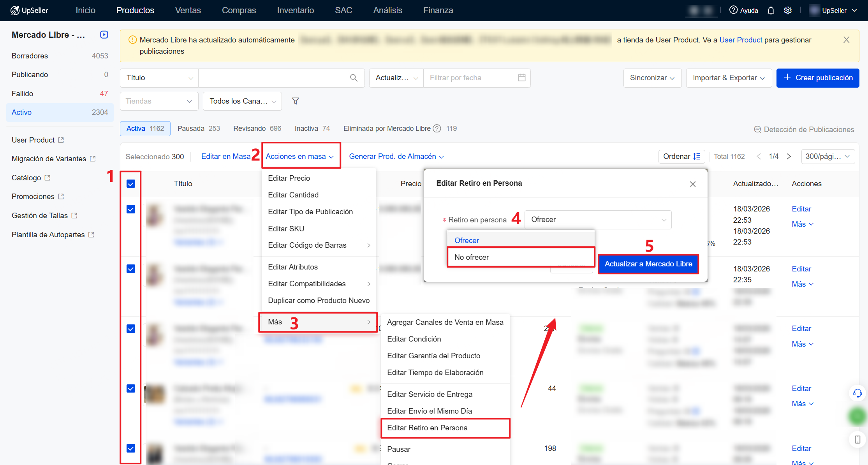Screen dimensions: 868x465
Task: Open the User Product link in banner
Action: [741, 40]
